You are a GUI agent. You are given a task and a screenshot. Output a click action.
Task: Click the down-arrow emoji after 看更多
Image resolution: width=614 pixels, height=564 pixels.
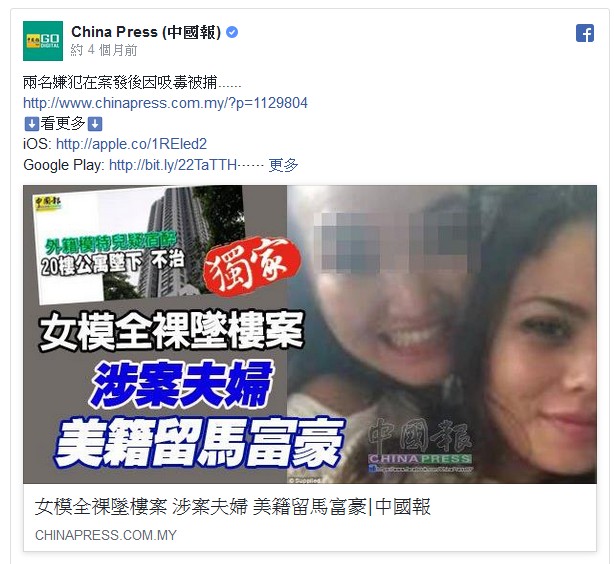click(95, 124)
